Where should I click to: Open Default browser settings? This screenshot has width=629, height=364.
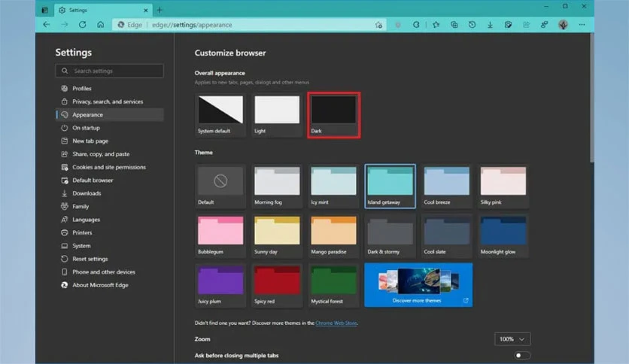click(110, 180)
